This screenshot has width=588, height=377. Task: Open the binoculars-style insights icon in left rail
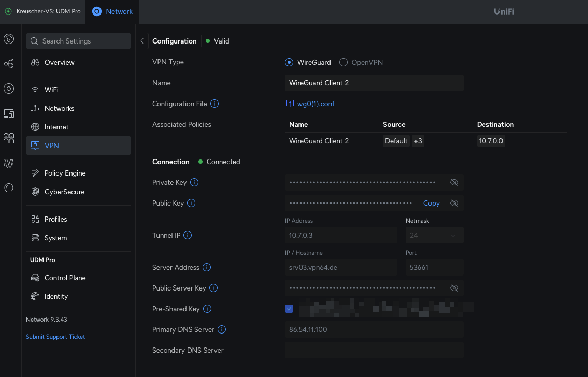(9, 138)
